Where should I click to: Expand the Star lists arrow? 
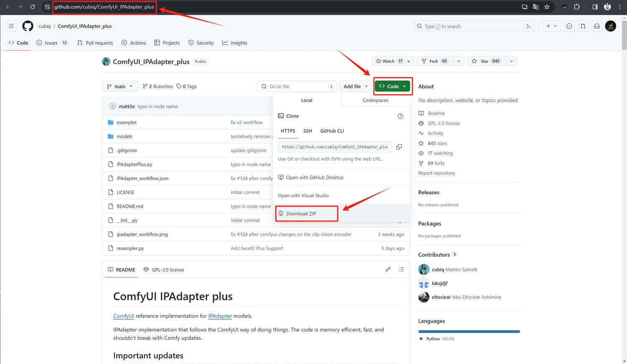point(512,61)
